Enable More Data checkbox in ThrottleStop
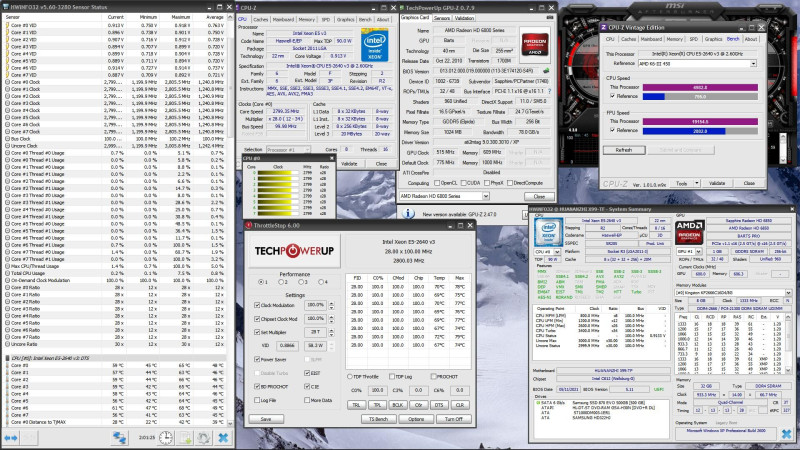The height and width of the screenshot is (450, 800). click(307, 401)
